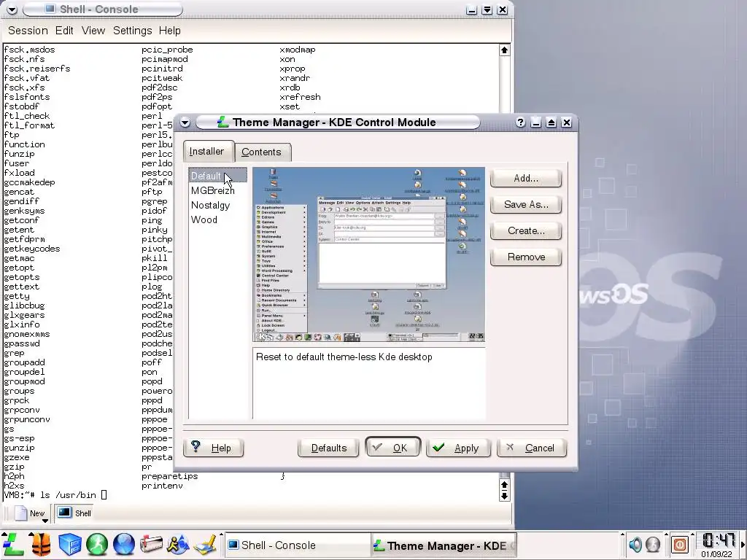Image resolution: width=747 pixels, height=560 pixels.
Task: Click the text xmodmap in Console
Action: click(x=298, y=50)
